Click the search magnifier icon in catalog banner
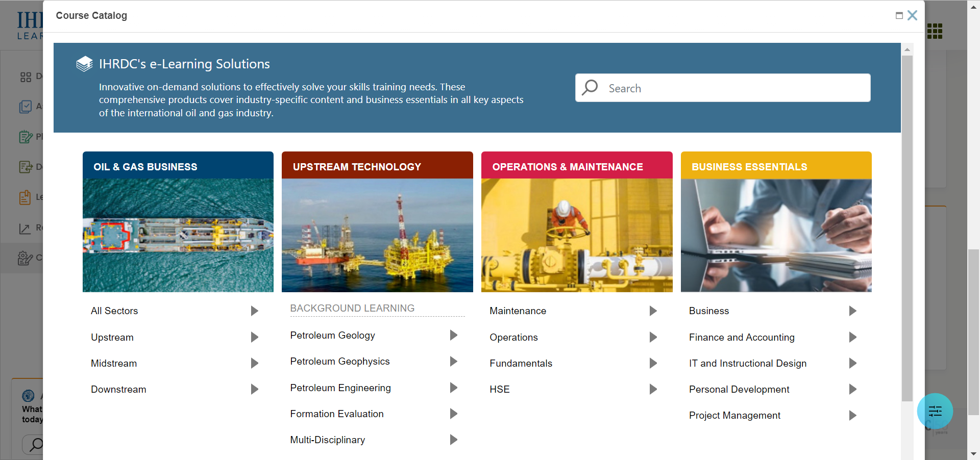Viewport: 980px width, 460px height. pos(590,88)
